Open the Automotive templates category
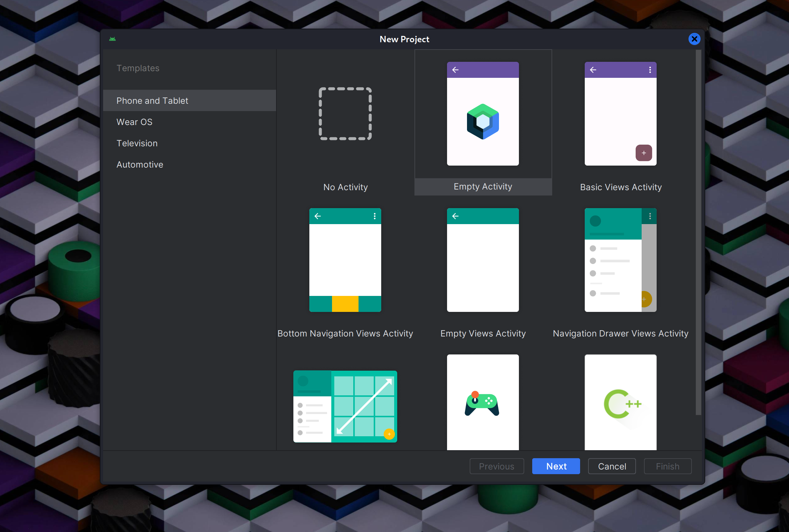Screen dimensions: 789x532 click(x=140, y=165)
